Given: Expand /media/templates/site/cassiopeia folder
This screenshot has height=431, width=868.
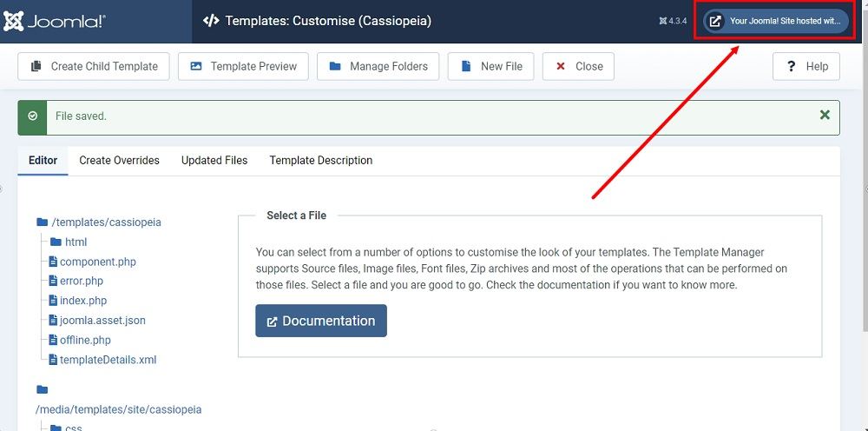Looking at the screenshot, I should [118, 400].
